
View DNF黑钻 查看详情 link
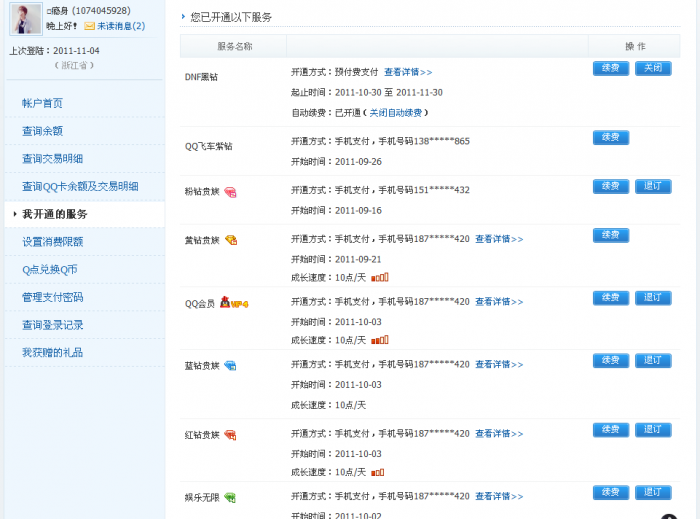[x=408, y=72]
